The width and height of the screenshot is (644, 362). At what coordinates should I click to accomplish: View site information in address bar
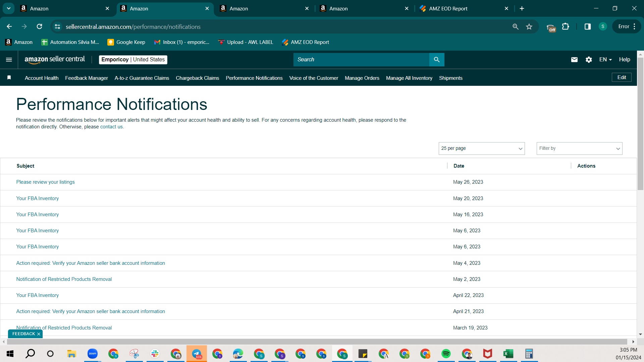tap(57, 26)
